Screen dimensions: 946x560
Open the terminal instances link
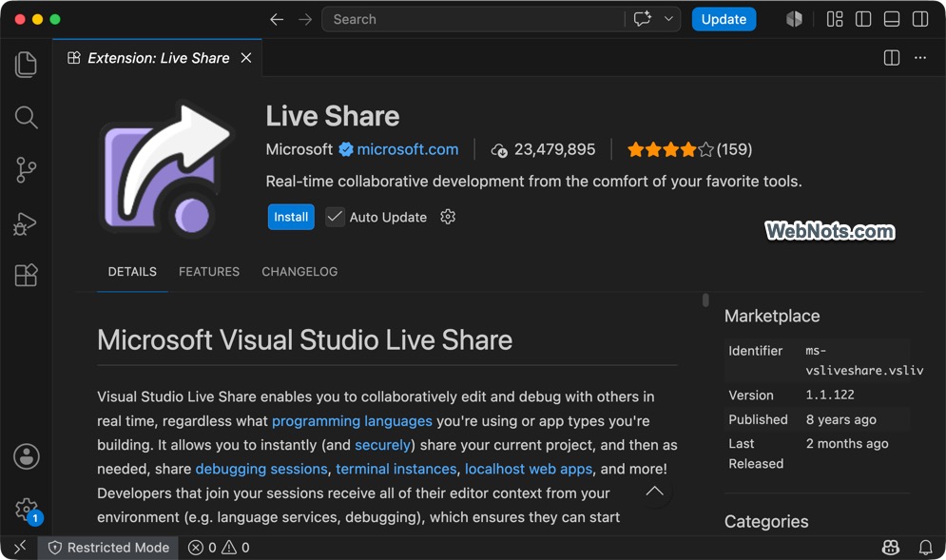[x=396, y=469]
